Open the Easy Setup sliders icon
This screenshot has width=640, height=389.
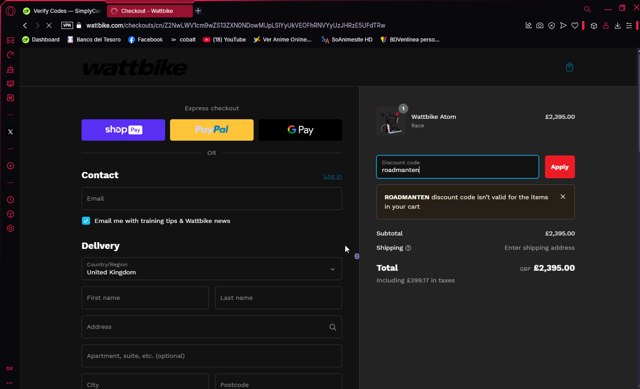coord(629,25)
